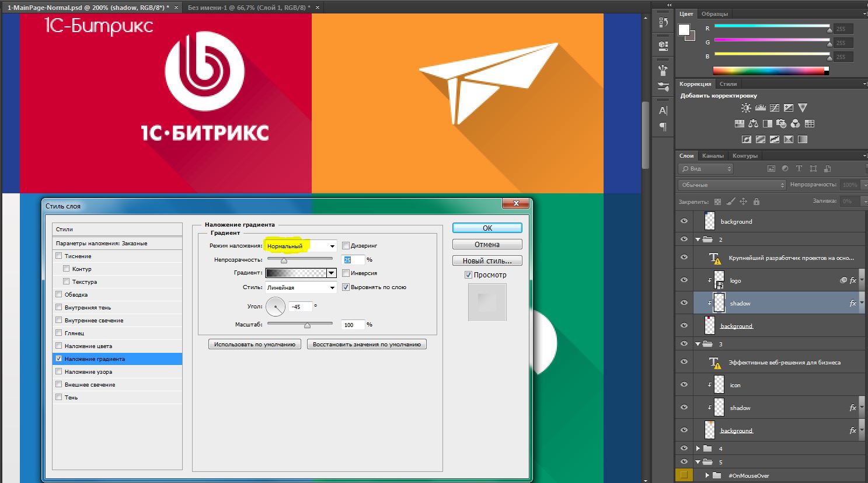Viewport: 868px width, 483px height.
Task: Open the Brush settings panel icon
Action: 663,70
